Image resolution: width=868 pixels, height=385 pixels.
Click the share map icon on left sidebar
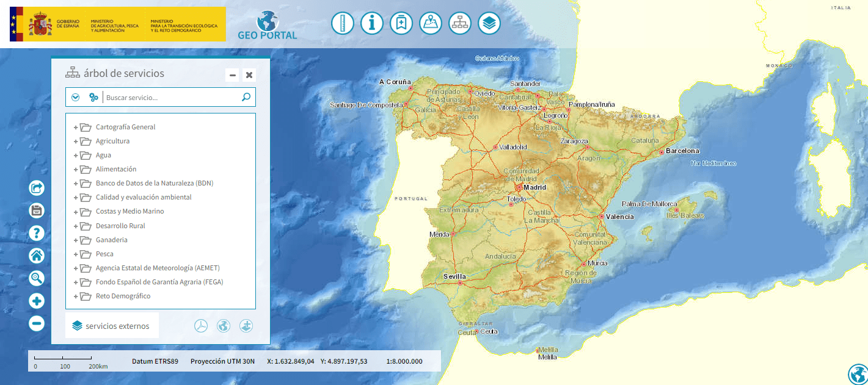[37, 187]
